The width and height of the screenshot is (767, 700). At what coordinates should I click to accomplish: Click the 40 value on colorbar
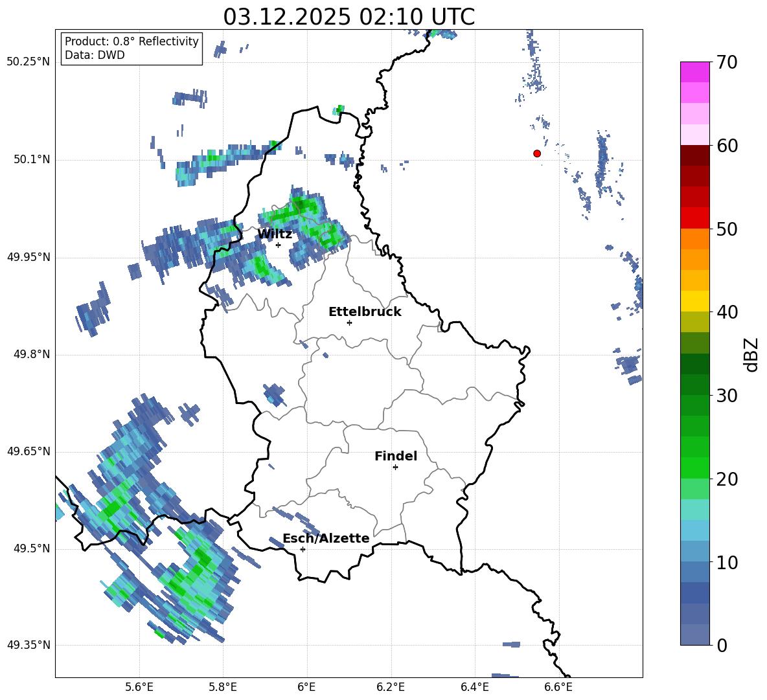(727, 312)
